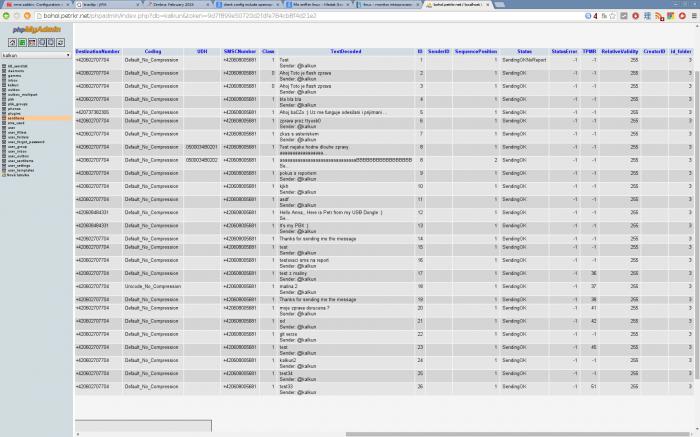Sort by RelativeValidity column header
This screenshot has width=700, height=437.
click(x=620, y=52)
